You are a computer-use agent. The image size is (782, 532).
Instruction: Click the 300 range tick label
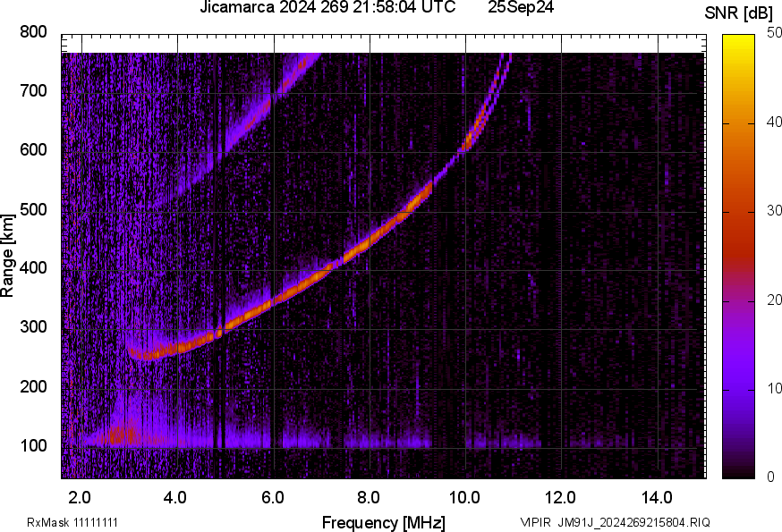tap(33, 327)
